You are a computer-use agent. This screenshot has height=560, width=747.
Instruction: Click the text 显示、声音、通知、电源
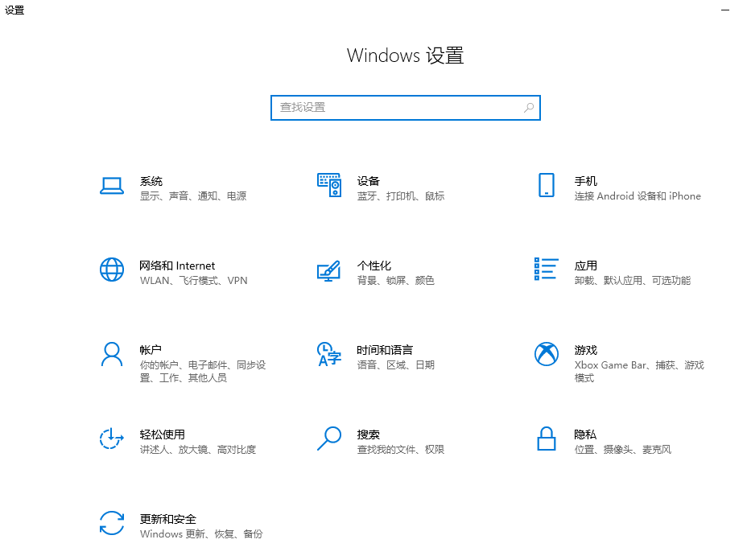point(193,196)
